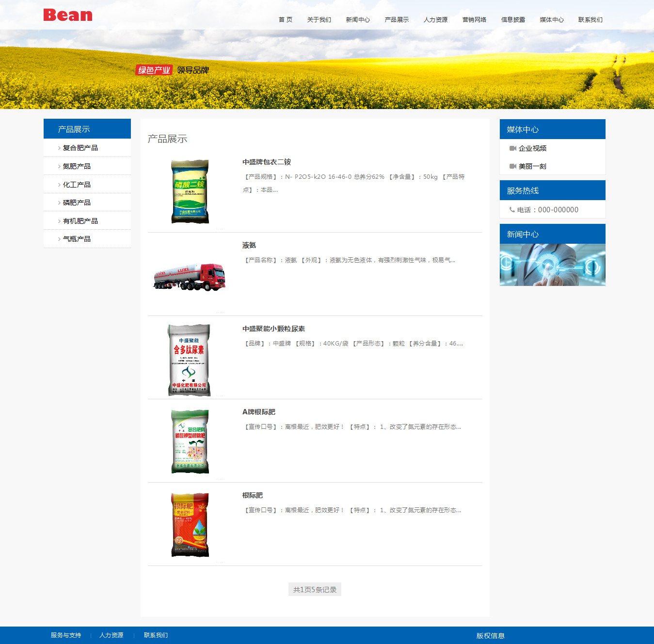Click the 共1页5条记录 pagination label
The image size is (654, 644).
(x=315, y=590)
